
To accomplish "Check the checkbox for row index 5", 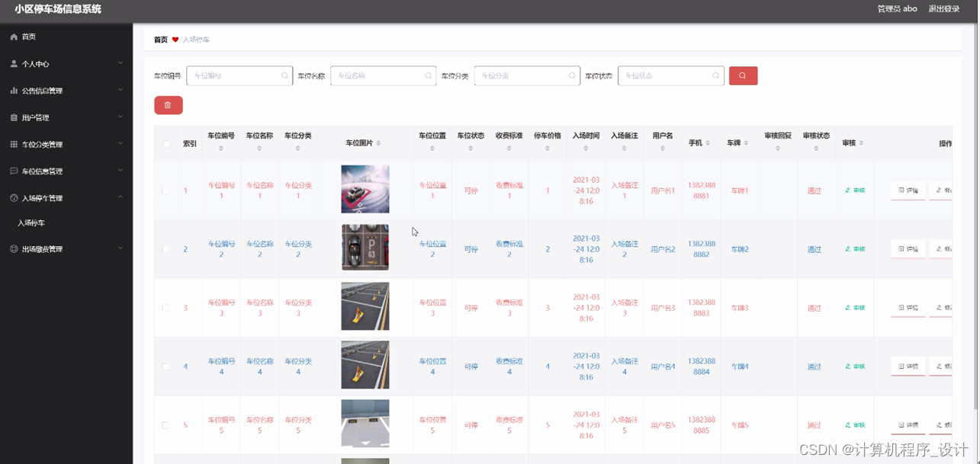I will pos(165,425).
